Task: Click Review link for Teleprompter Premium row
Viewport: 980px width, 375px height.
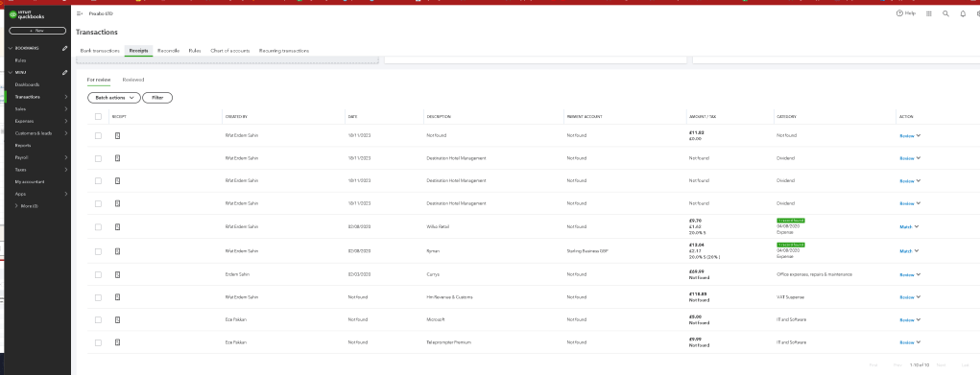Action: click(906, 342)
